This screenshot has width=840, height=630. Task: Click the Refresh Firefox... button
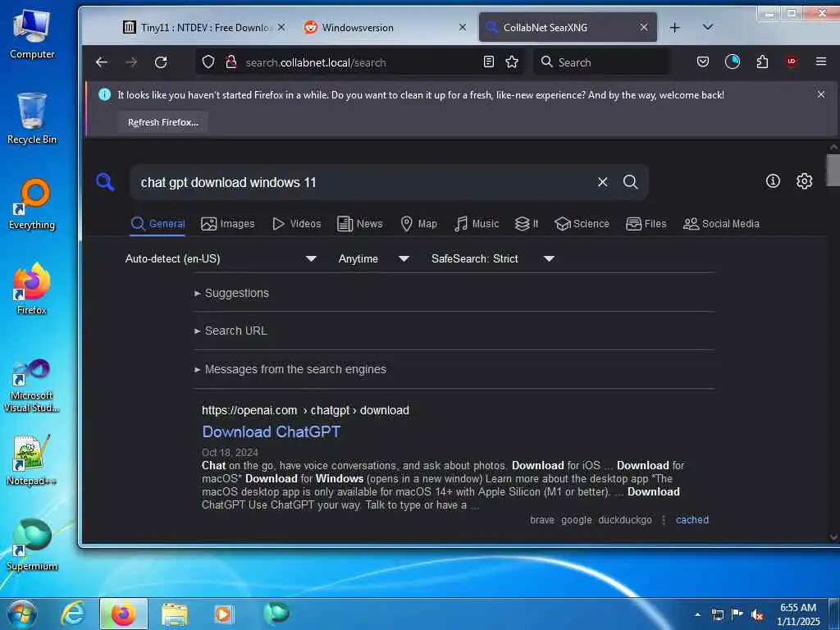(x=163, y=122)
